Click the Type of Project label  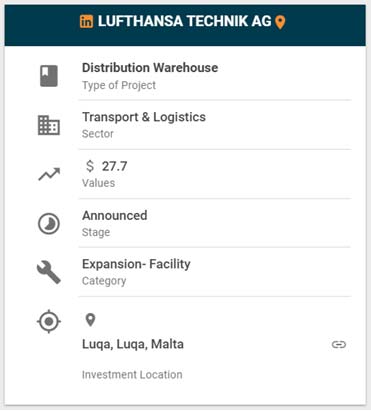click(119, 85)
